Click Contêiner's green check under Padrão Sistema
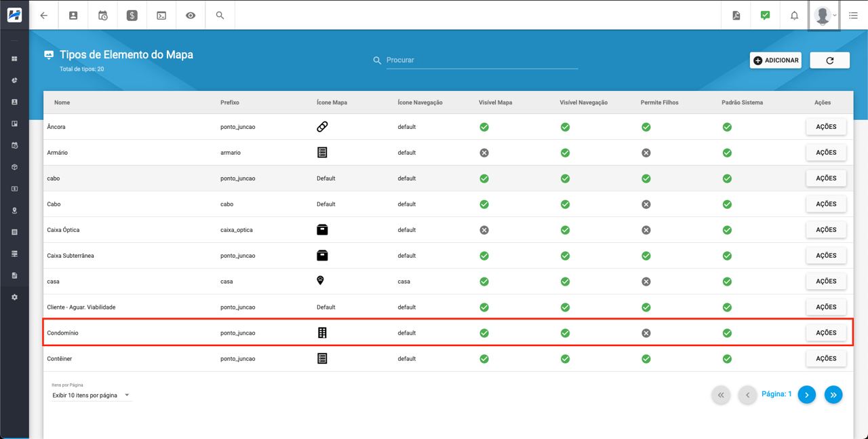This screenshot has width=868, height=439. point(727,358)
